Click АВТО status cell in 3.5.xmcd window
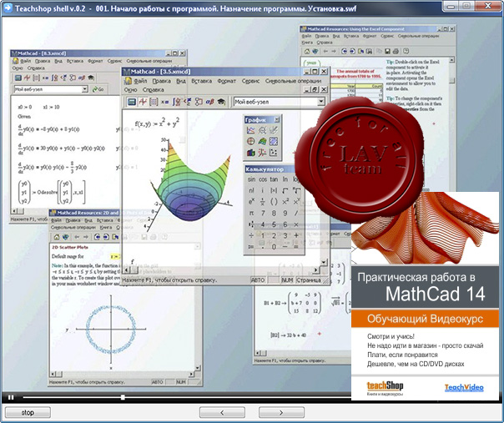 [x=258, y=280]
